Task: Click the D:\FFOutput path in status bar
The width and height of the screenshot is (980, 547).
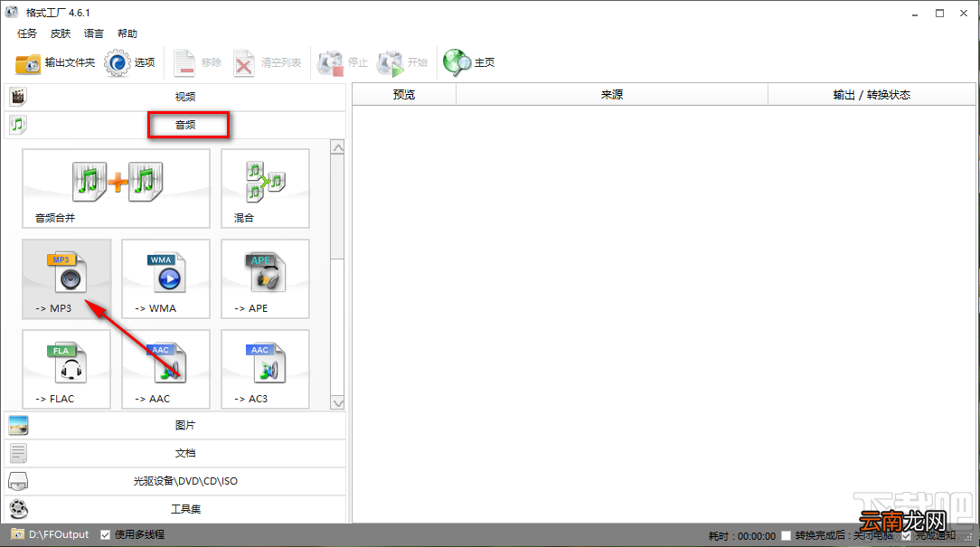Action: click(x=59, y=535)
